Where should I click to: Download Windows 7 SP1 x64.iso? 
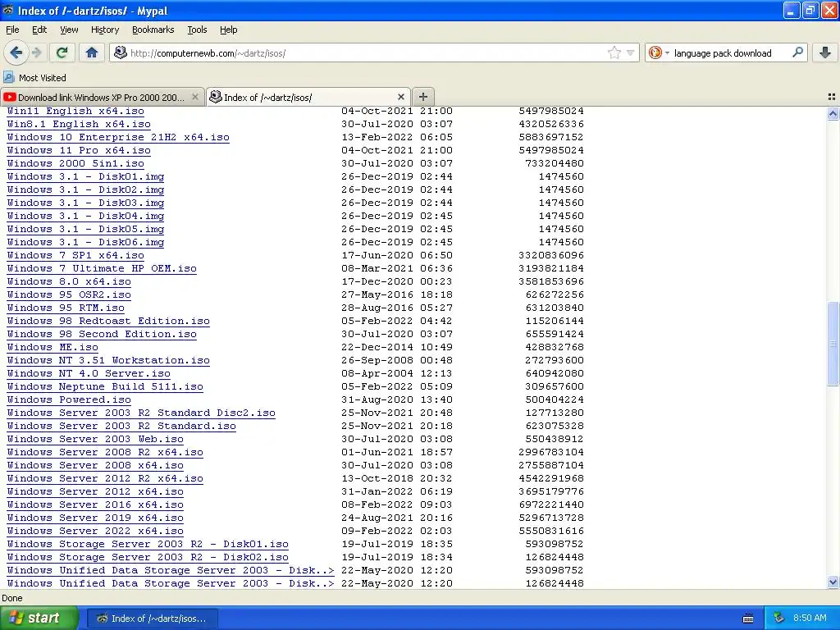coord(75,255)
